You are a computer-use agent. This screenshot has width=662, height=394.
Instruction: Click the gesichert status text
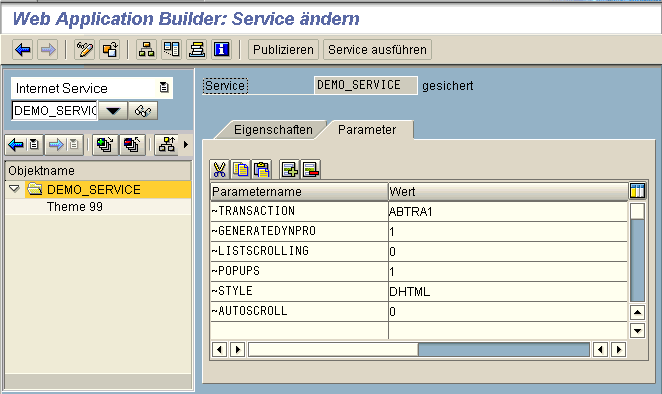pos(448,86)
